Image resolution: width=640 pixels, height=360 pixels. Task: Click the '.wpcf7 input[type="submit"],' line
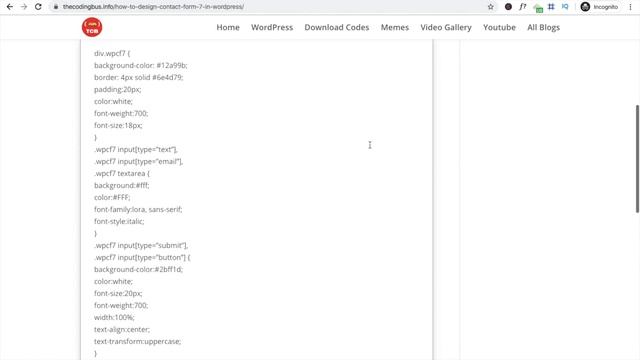(141, 245)
